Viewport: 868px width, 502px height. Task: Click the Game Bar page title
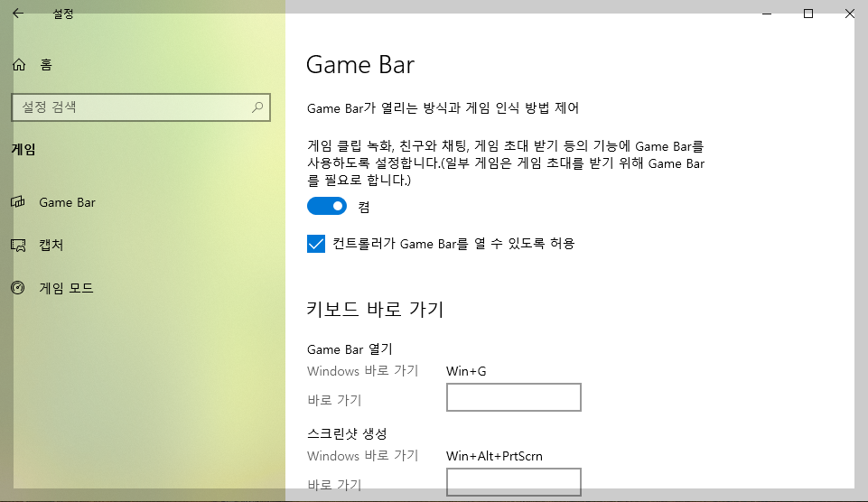(360, 65)
